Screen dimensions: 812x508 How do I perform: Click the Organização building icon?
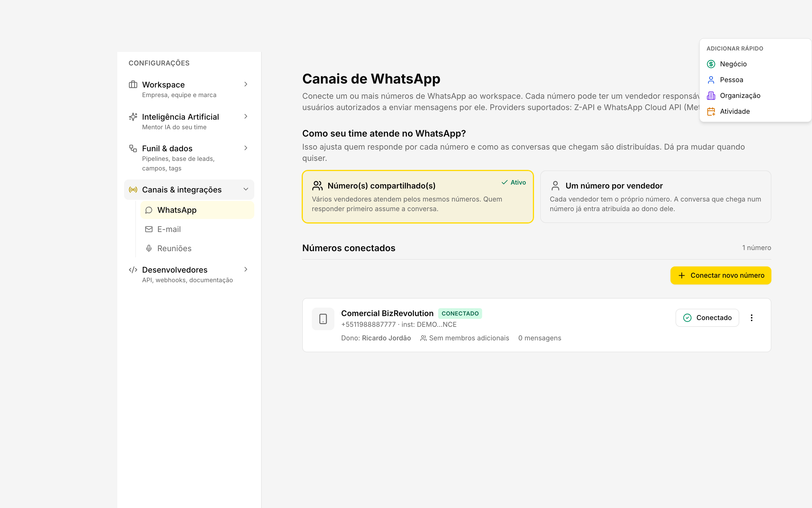tap(711, 95)
